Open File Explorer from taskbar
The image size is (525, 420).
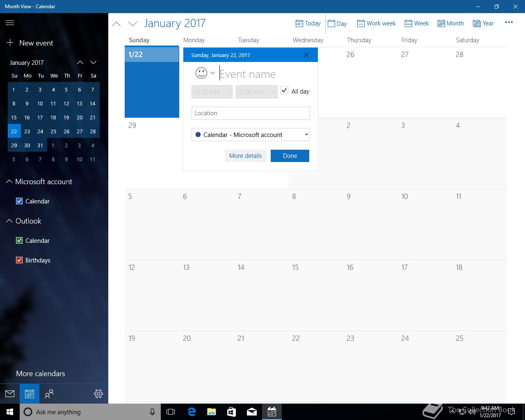(x=212, y=412)
